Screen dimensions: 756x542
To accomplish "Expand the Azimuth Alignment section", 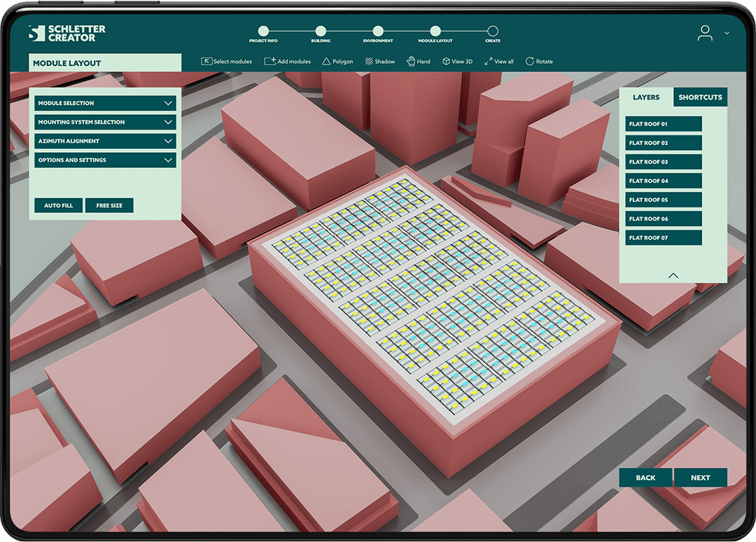I will 105,141.
